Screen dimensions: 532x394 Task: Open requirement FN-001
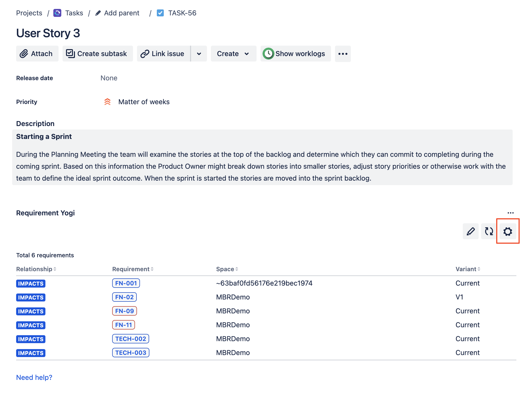tap(126, 283)
